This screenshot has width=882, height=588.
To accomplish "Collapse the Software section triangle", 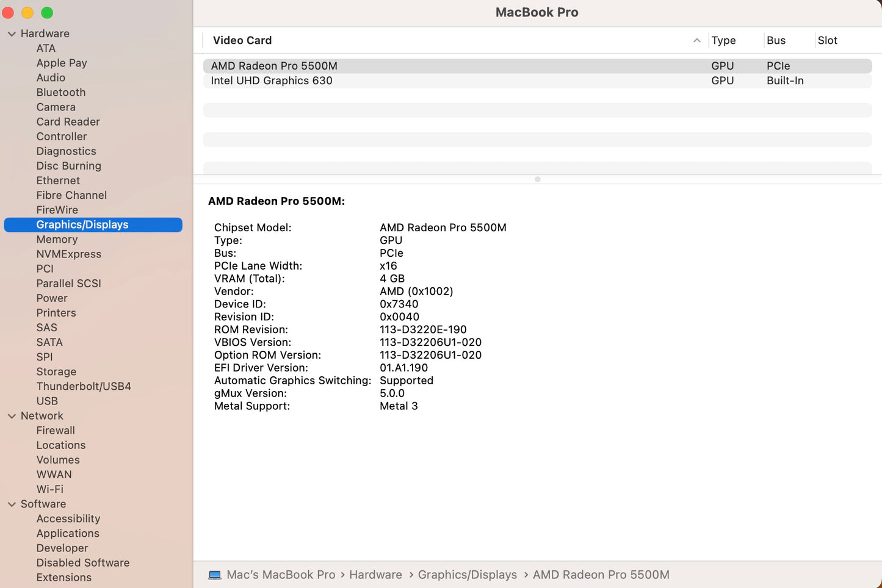I will click(x=12, y=504).
